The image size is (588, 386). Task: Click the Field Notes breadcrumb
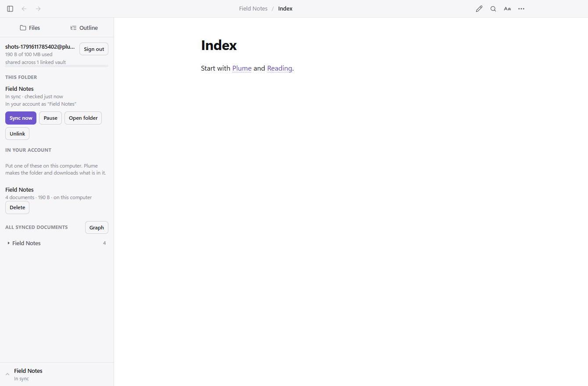[x=253, y=9]
